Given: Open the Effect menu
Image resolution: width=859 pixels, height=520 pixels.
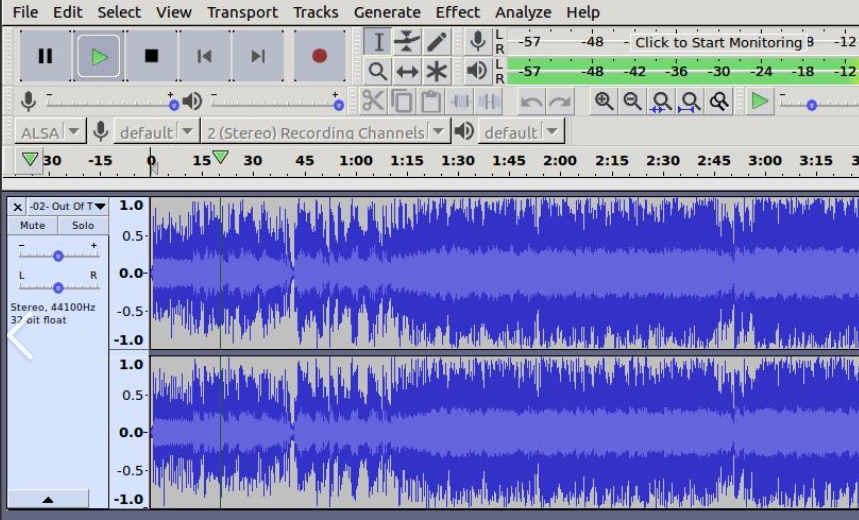Looking at the screenshot, I should [x=457, y=12].
